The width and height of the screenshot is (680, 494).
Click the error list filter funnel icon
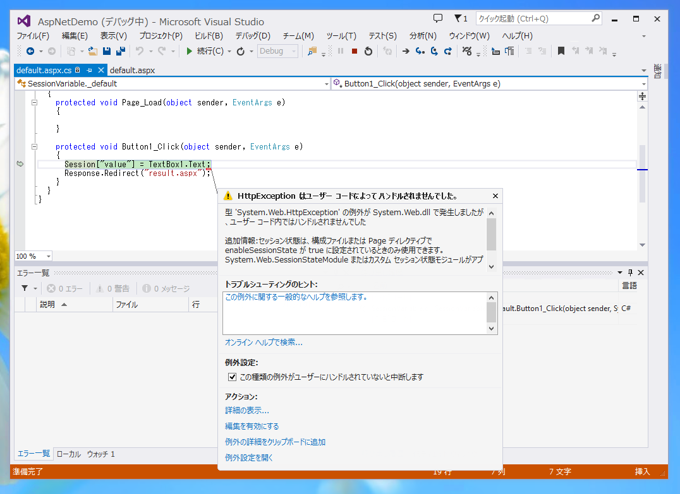[25, 288]
